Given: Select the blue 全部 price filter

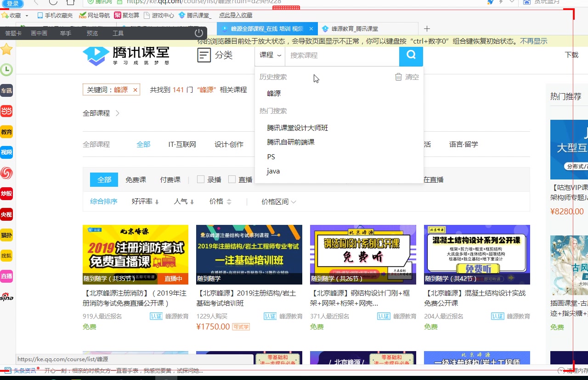Looking at the screenshot, I should 104,179.
